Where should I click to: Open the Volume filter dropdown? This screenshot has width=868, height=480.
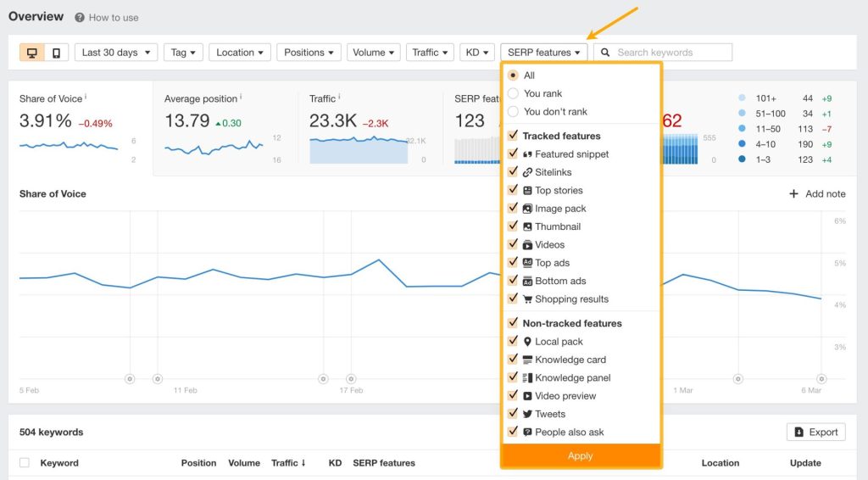374,53
